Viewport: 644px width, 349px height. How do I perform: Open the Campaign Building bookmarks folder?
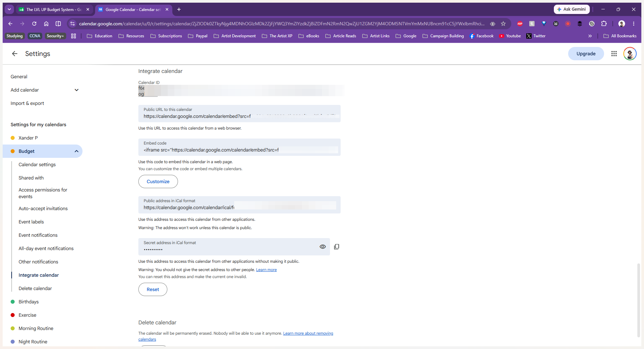443,36
